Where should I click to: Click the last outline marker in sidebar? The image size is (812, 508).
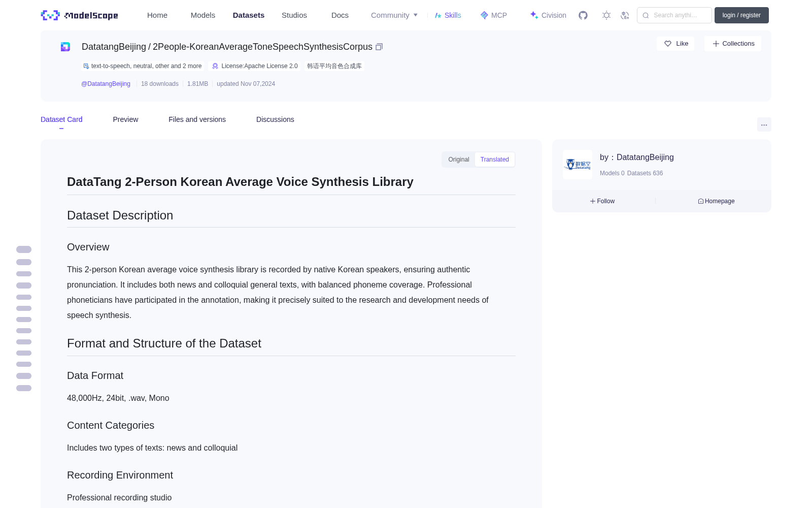click(24, 388)
